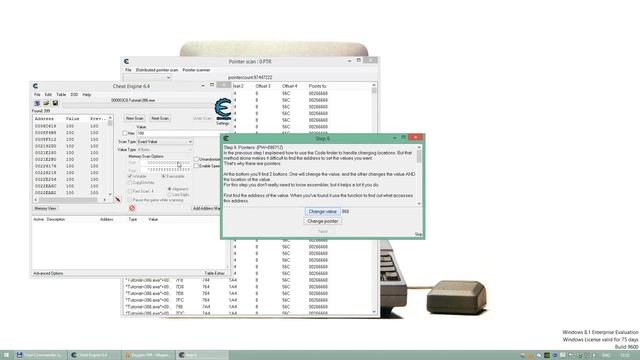Open the File menu in Pointer scan window

pyautogui.click(x=128, y=70)
